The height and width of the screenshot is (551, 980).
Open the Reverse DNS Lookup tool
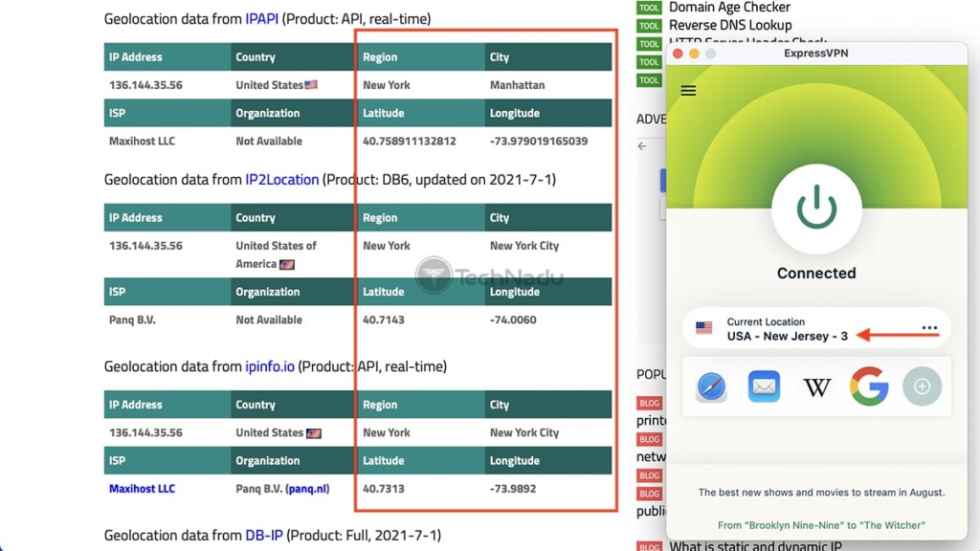[730, 25]
